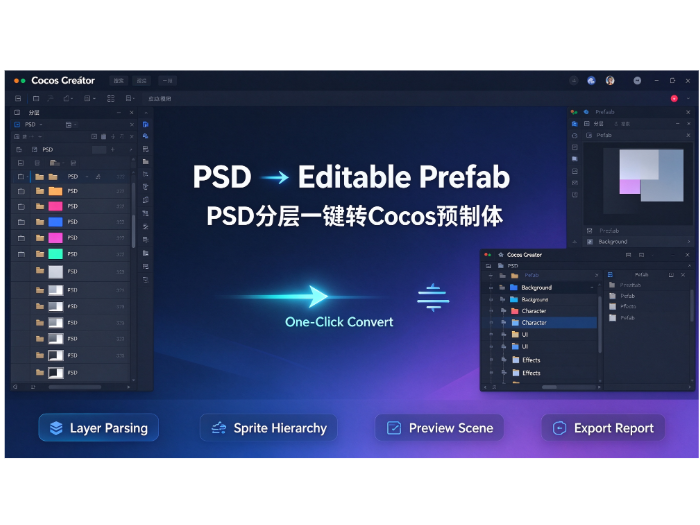This screenshot has width=700, height=525.
Task: Select the orange layer color swatch
Action: tap(55, 191)
